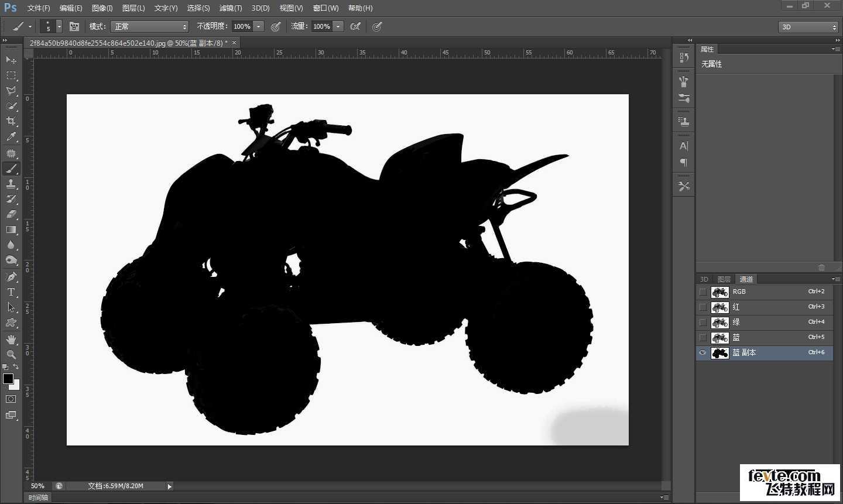The width and height of the screenshot is (843, 504).
Task: Open the 3D workspace switcher dropdown
Action: [809, 27]
